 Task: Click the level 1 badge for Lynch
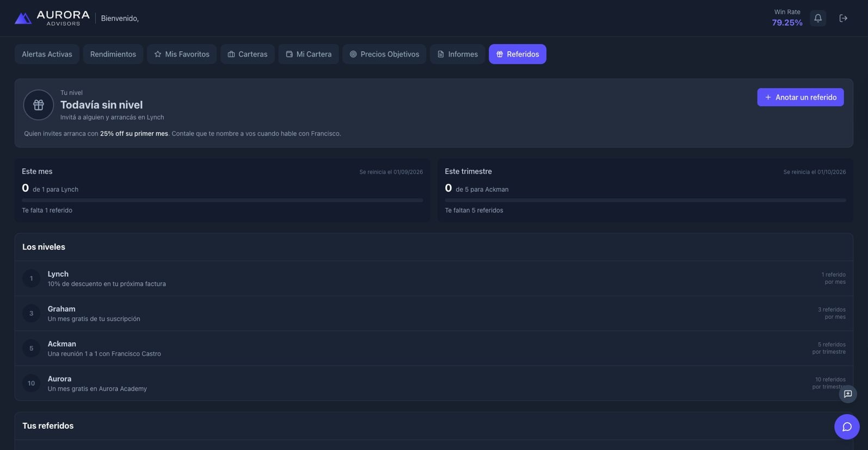31,278
